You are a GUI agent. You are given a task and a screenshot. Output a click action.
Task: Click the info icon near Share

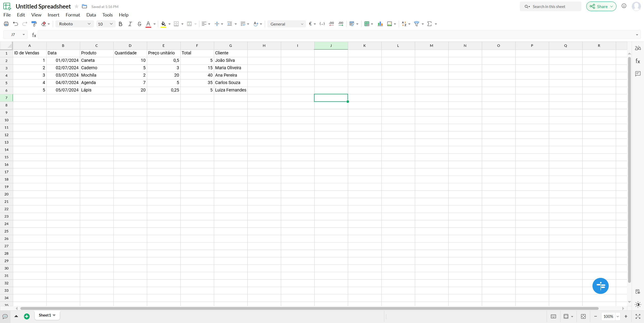(x=624, y=6)
